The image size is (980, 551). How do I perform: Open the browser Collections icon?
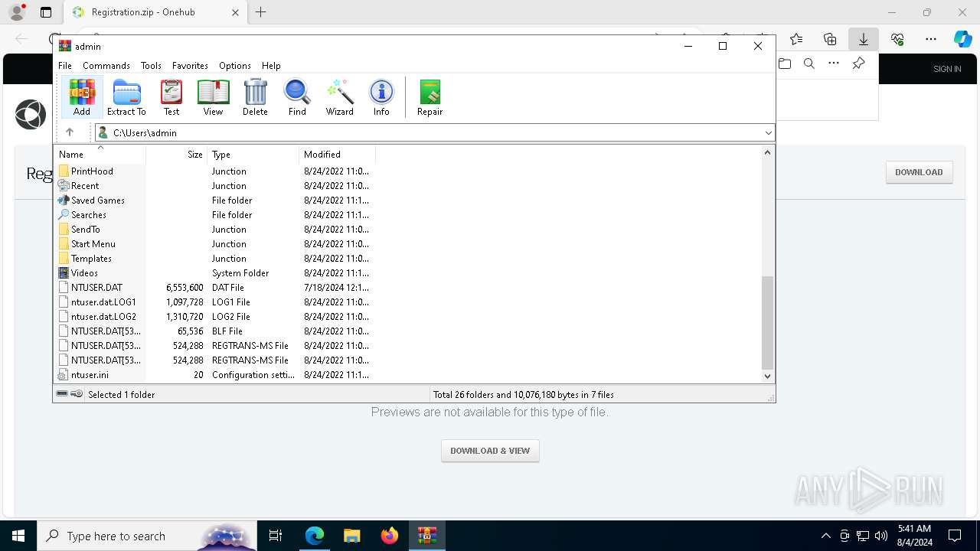click(x=830, y=39)
